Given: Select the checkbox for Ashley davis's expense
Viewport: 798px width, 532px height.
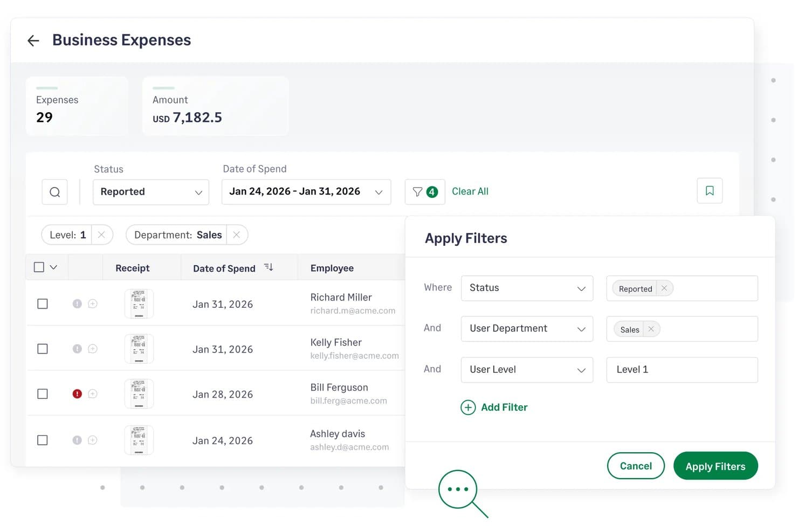Looking at the screenshot, I should (43, 440).
